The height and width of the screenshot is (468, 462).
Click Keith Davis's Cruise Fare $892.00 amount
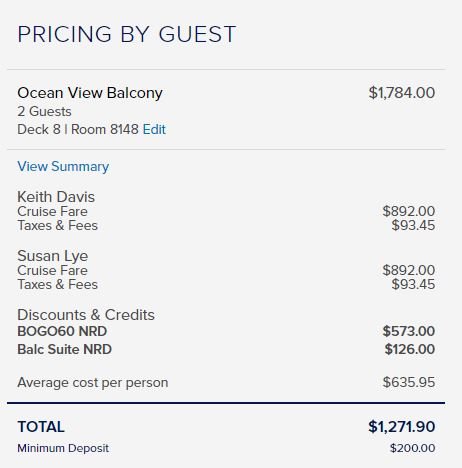pyautogui.click(x=409, y=211)
